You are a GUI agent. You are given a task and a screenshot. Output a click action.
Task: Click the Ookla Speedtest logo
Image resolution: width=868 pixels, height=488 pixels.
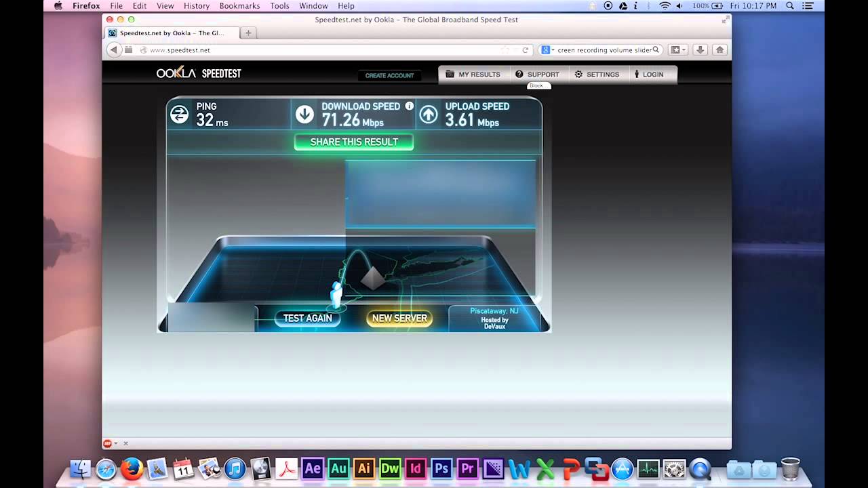tap(199, 73)
